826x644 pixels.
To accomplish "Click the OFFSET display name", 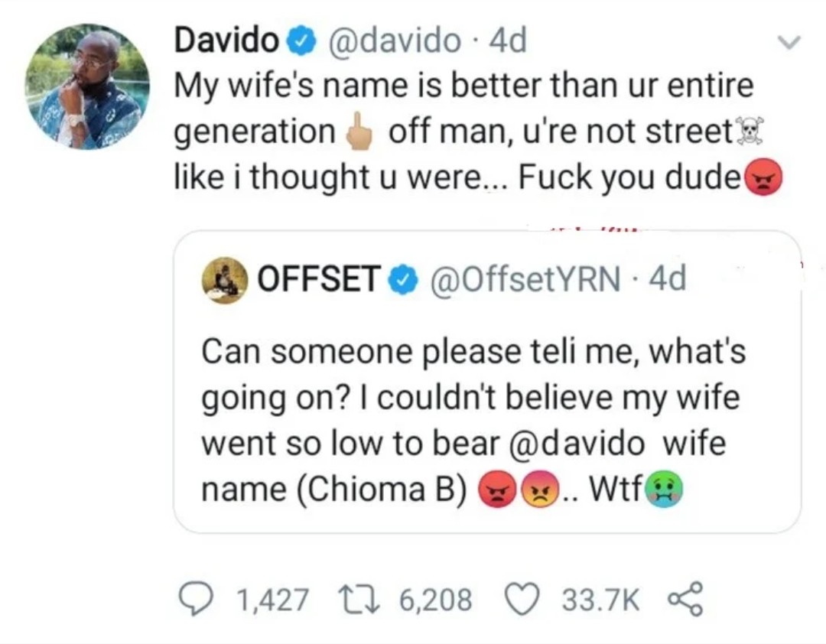I will 317,281.
